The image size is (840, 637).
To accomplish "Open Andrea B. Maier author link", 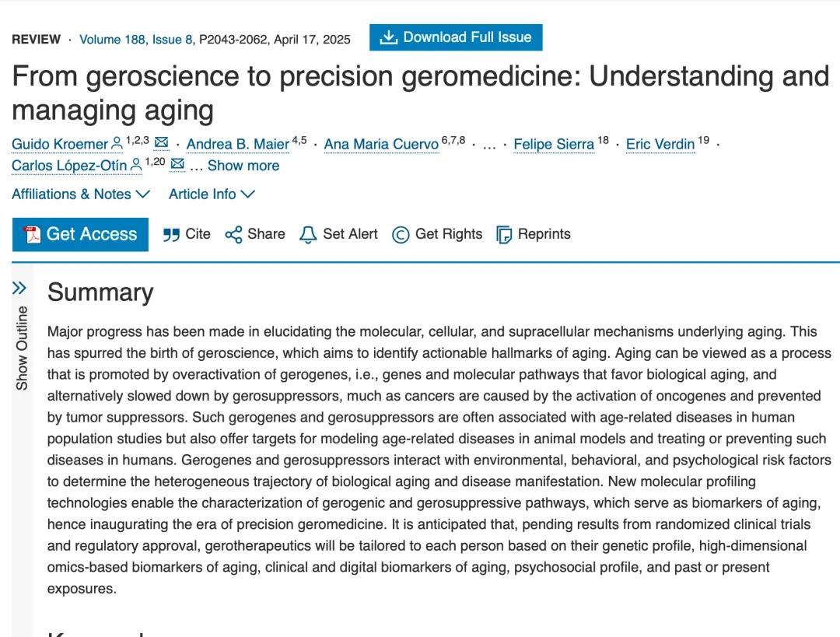I will (238, 145).
